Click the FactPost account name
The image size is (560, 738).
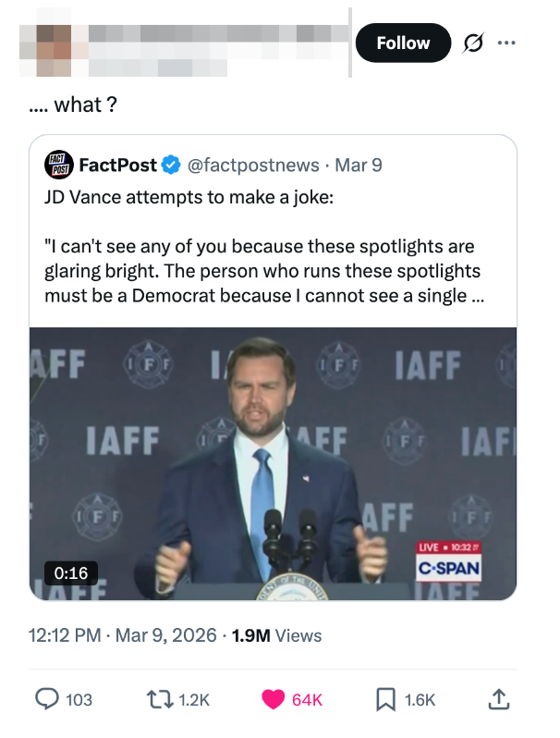click(x=117, y=166)
